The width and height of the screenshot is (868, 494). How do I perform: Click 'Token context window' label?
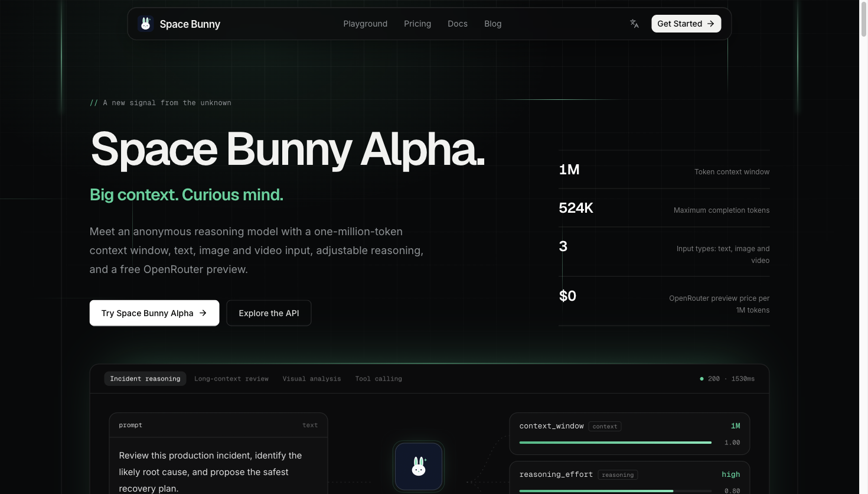tap(732, 172)
